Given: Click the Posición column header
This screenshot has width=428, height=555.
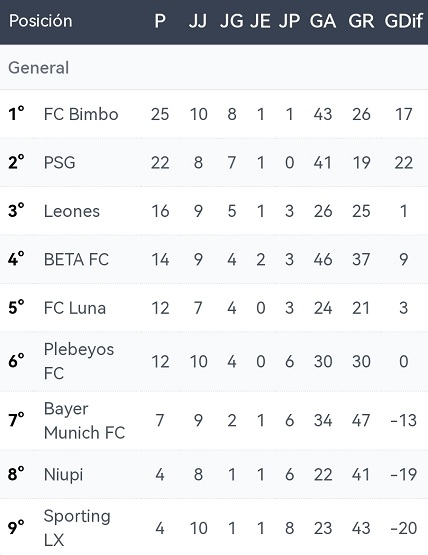Looking at the screenshot, I should coord(41,21).
